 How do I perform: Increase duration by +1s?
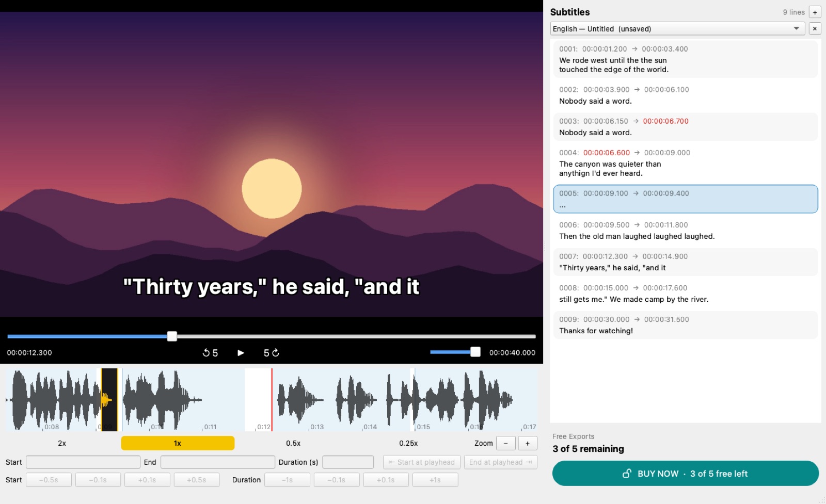(x=435, y=480)
